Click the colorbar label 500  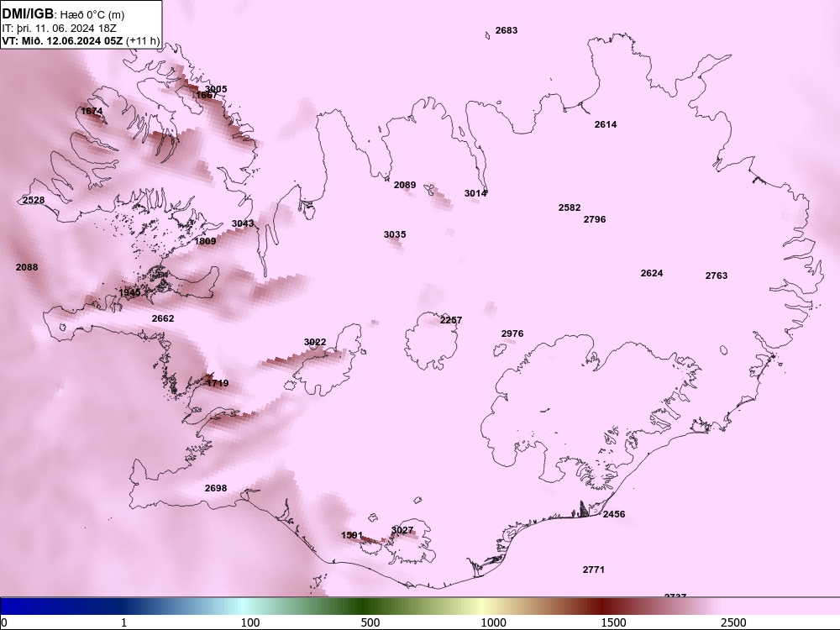[x=370, y=622]
